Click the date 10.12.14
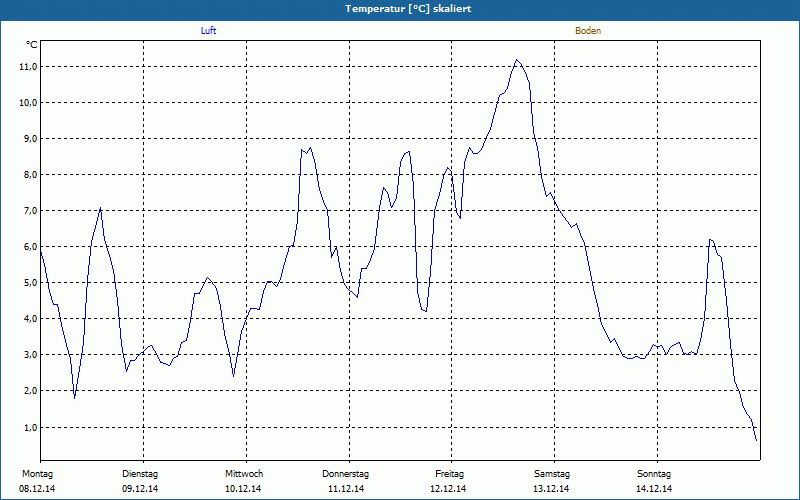Image resolution: width=800 pixels, height=500 pixels. pyautogui.click(x=243, y=489)
